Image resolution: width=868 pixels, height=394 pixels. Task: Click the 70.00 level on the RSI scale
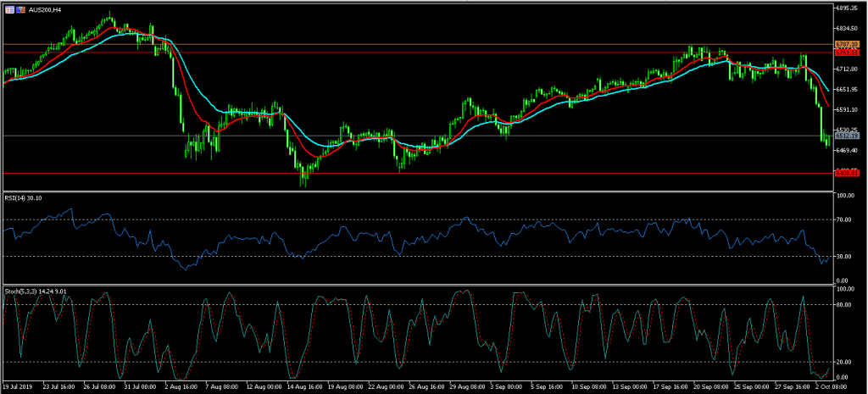pos(843,219)
